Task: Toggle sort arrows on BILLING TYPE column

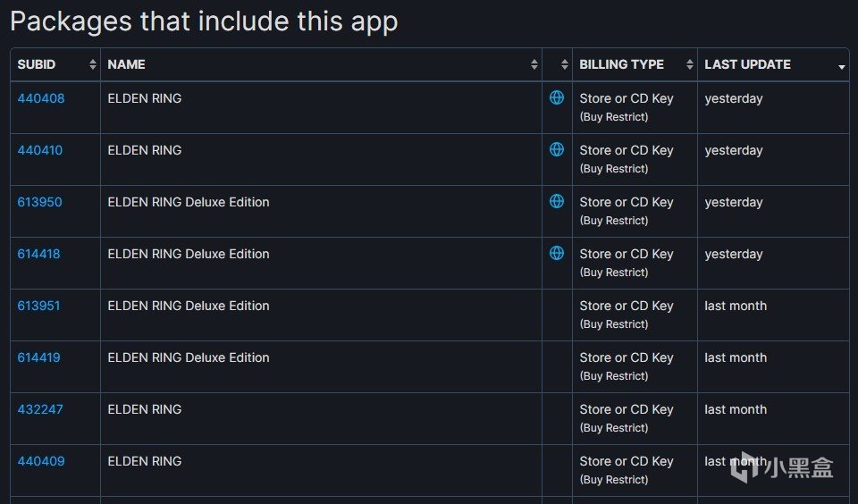Action: tap(689, 64)
